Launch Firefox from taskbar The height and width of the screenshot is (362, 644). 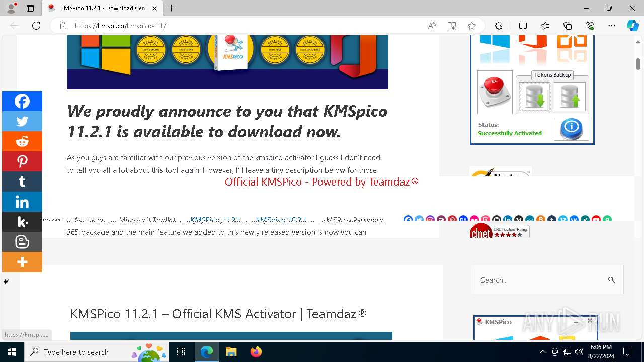[256, 352]
